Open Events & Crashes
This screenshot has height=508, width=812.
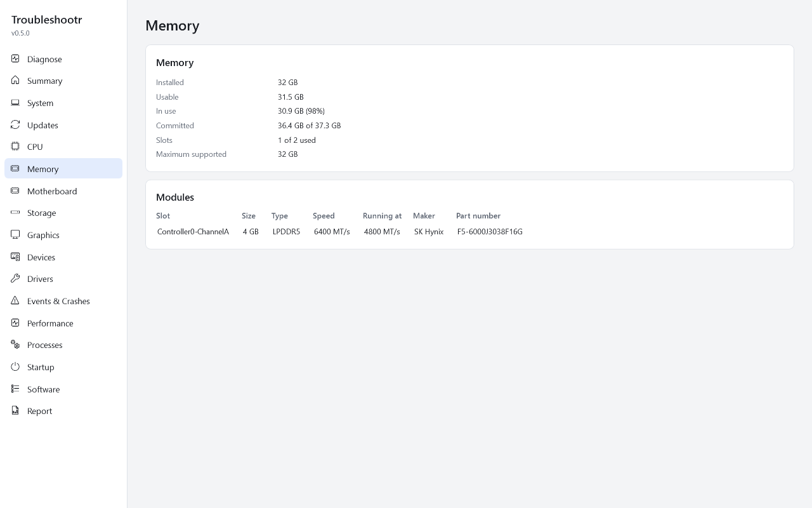[63, 301]
